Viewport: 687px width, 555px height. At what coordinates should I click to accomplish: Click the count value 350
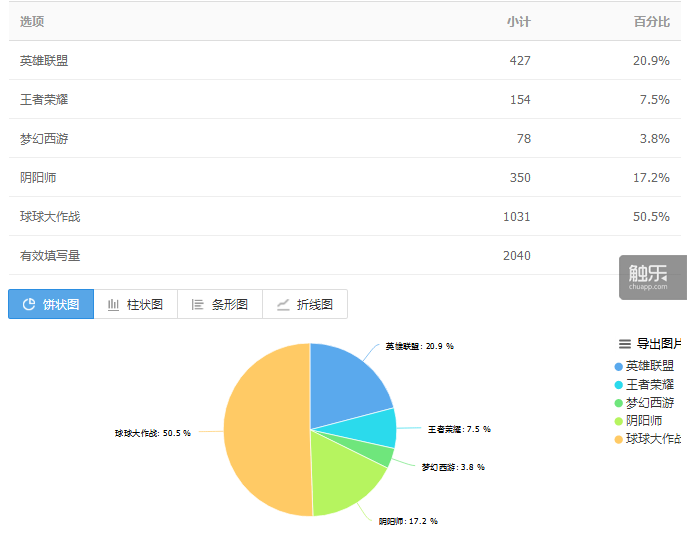520,177
